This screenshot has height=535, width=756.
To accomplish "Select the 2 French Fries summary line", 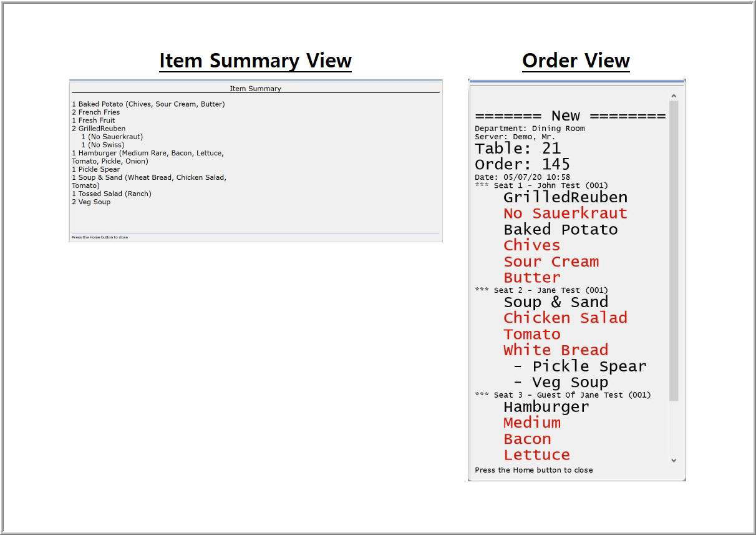I will click(x=96, y=112).
